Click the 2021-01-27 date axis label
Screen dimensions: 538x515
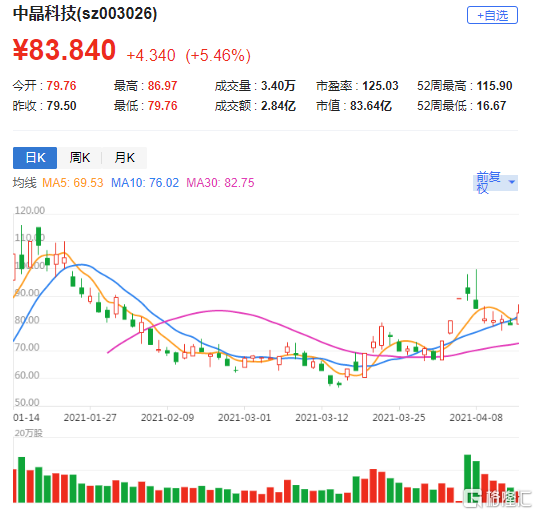(x=90, y=418)
